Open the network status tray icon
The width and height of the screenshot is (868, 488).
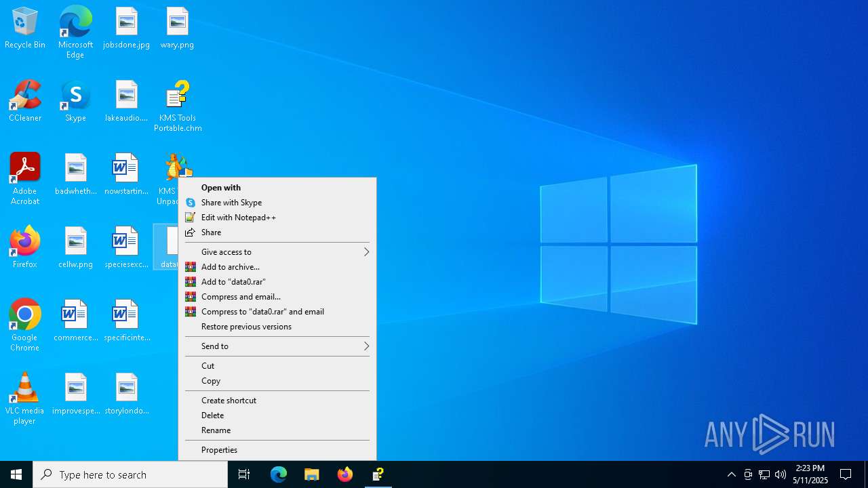click(x=764, y=474)
